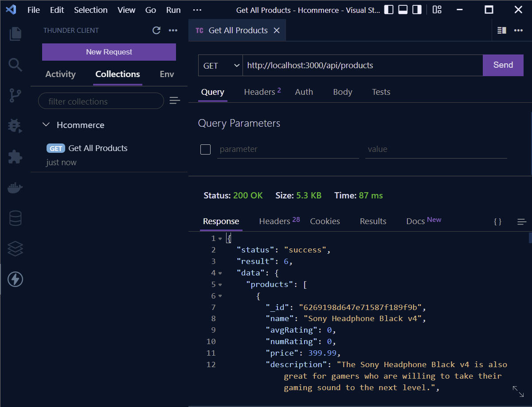Screen dimensions: 532x407
Task: Collapse the "data" object fold arrow
Action: click(220, 273)
